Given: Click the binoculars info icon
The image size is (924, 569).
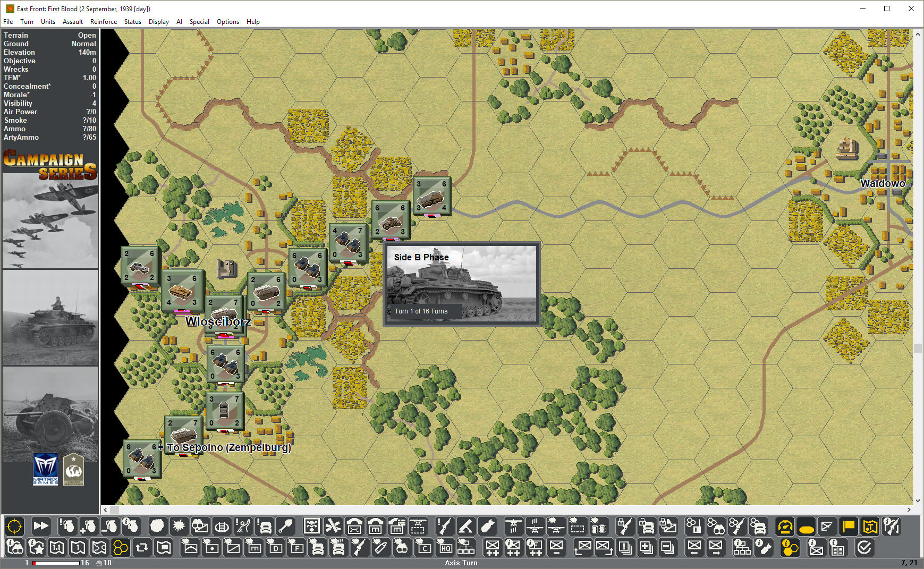Looking at the screenshot, I should click(14, 547).
